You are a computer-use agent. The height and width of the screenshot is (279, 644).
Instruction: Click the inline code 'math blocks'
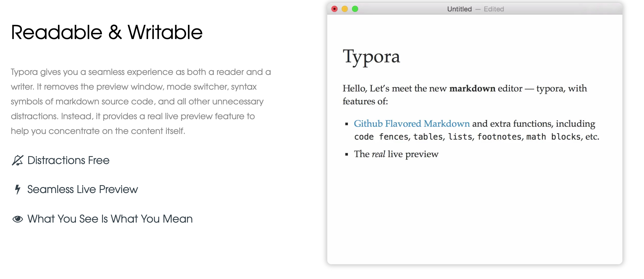tap(553, 137)
